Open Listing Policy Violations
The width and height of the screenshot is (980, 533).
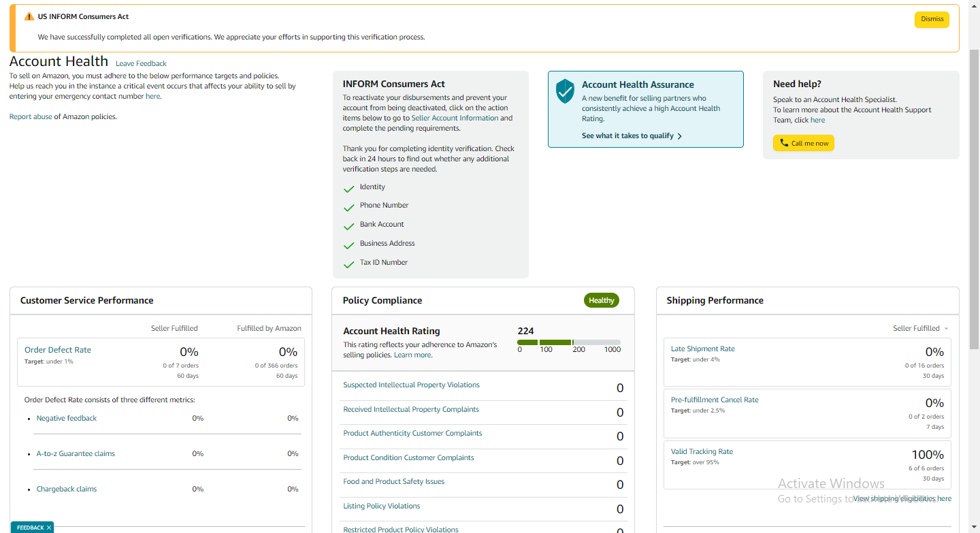(381, 506)
